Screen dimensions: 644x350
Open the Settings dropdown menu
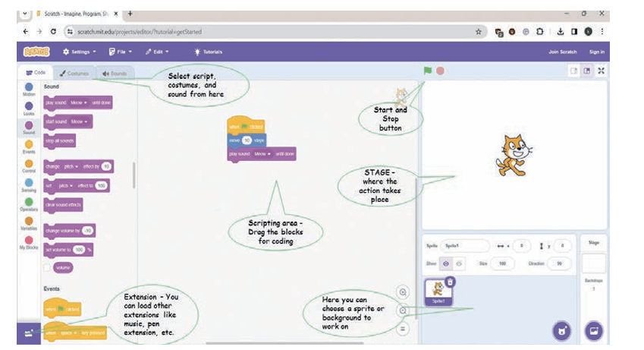click(80, 52)
